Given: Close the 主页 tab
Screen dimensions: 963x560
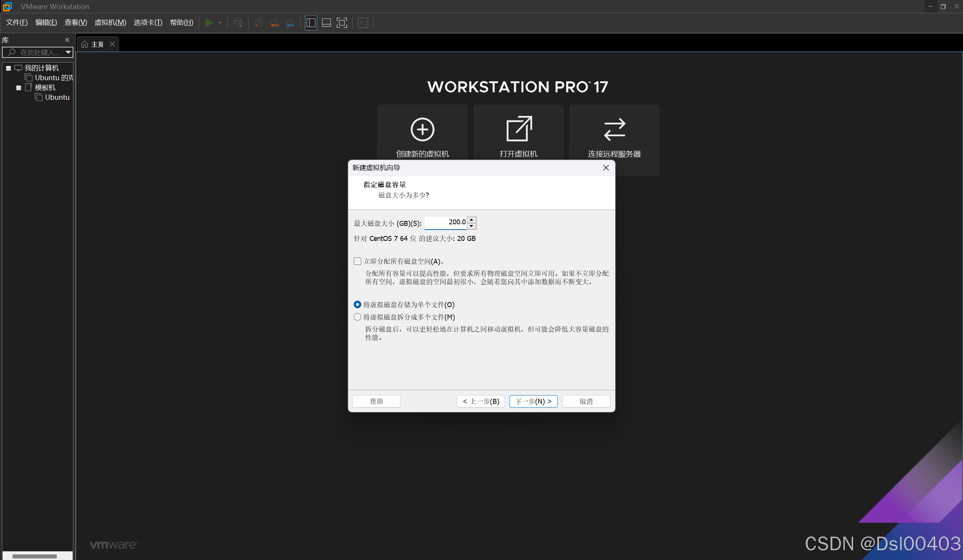Looking at the screenshot, I should click(113, 44).
